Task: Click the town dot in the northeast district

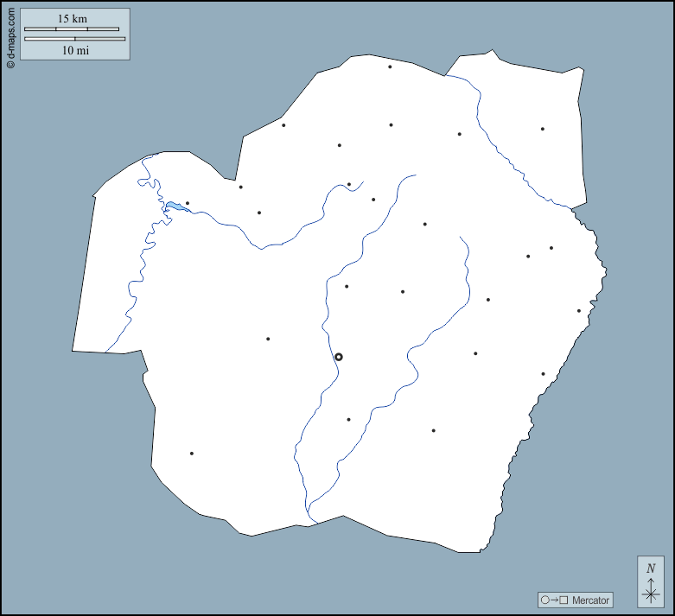Action: tap(543, 130)
